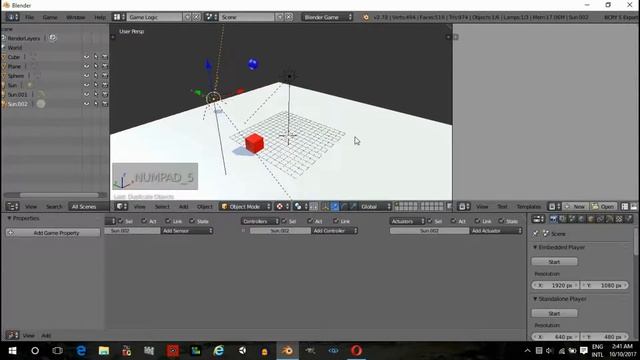The height and width of the screenshot is (360, 640).
Task: Collapse the logic editor Properties panel
Action: pos(9,218)
